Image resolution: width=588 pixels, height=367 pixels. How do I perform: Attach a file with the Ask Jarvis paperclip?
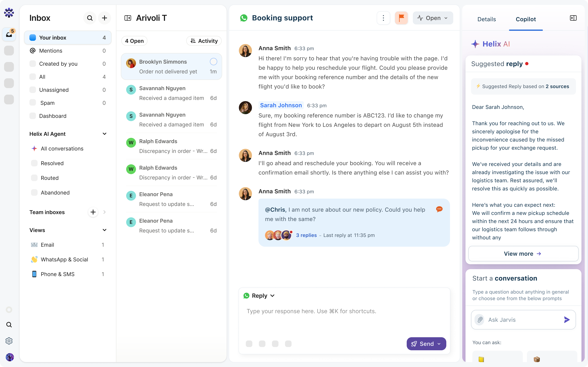click(480, 319)
